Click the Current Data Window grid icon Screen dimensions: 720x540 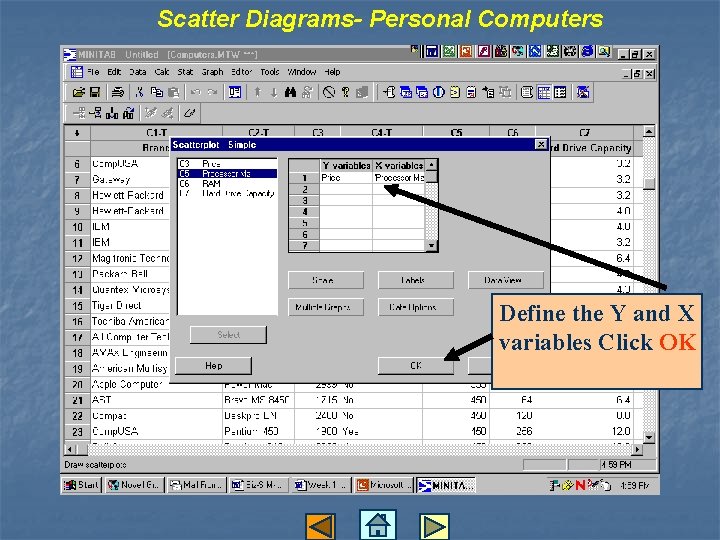point(544,92)
